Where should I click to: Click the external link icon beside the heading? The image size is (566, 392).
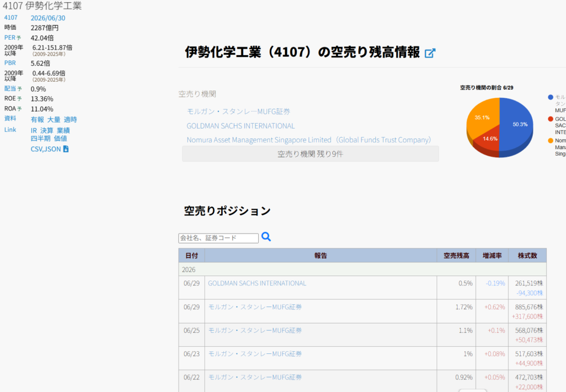click(430, 53)
